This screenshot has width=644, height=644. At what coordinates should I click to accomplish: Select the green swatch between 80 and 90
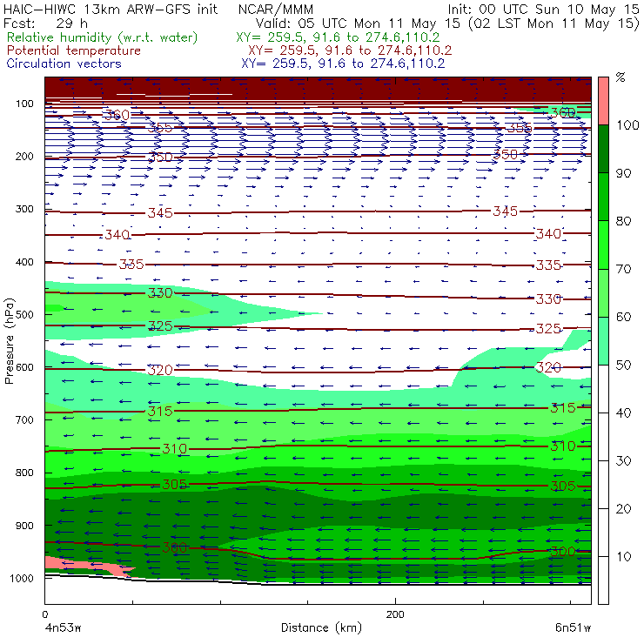pos(603,197)
